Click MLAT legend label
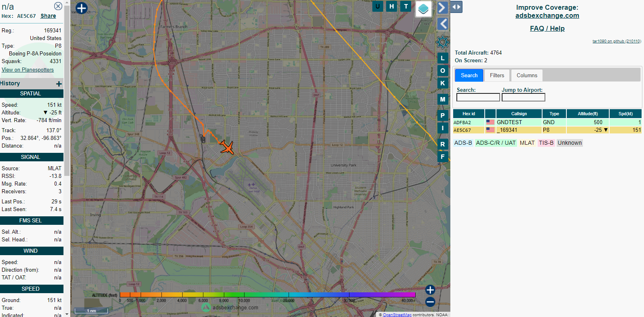Image resolution: width=644 pixels, height=317 pixels. [x=527, y=143]
